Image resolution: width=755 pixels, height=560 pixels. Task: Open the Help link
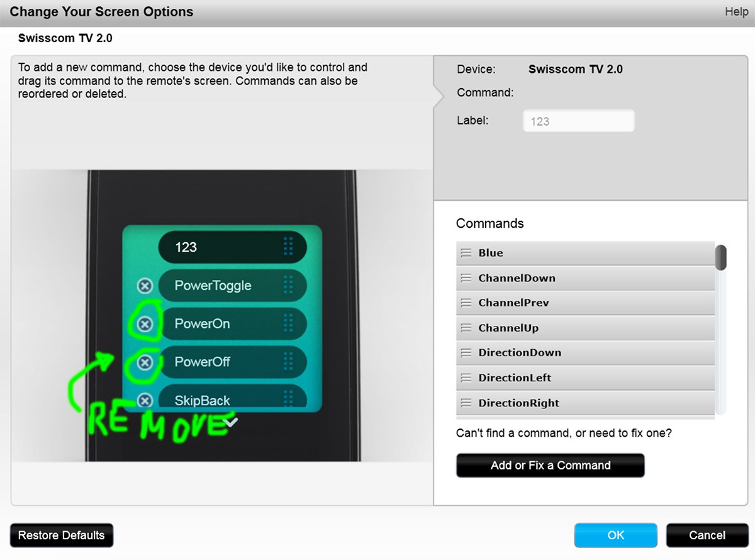point(736,12)
